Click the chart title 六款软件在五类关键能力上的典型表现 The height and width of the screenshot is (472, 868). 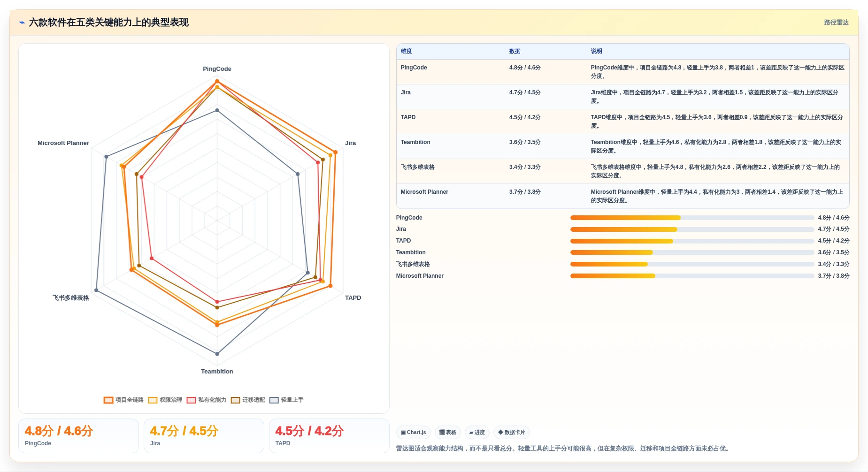click(x=108, y=23)
